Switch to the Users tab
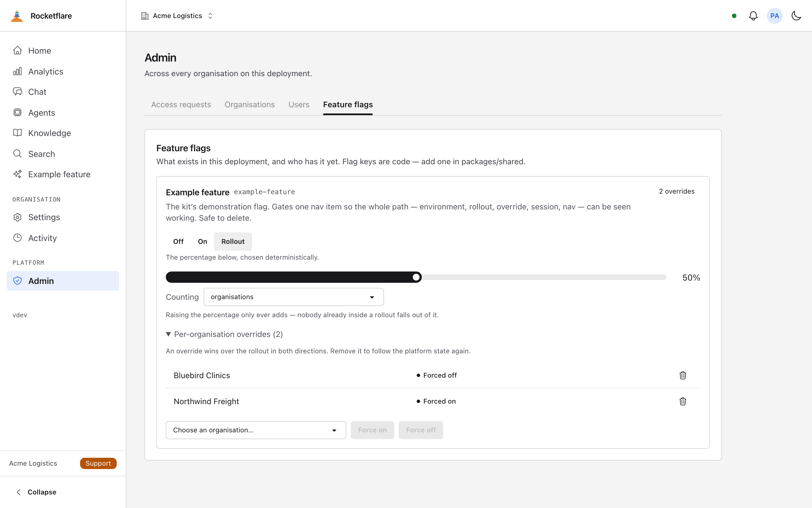 click(x=299, y=104)
